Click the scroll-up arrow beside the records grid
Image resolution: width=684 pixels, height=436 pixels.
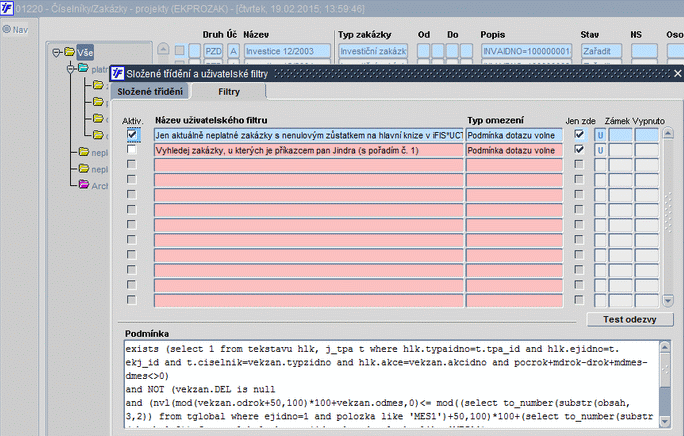162,50
